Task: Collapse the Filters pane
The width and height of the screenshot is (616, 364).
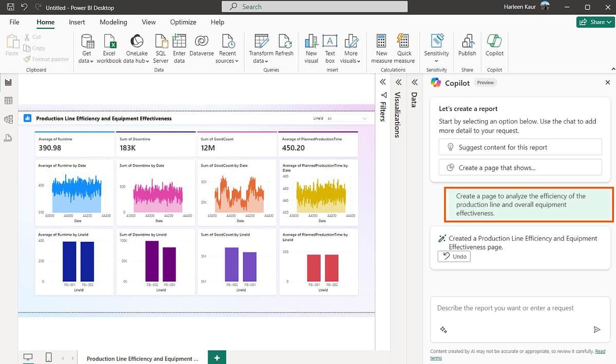Action: [383, 82]
